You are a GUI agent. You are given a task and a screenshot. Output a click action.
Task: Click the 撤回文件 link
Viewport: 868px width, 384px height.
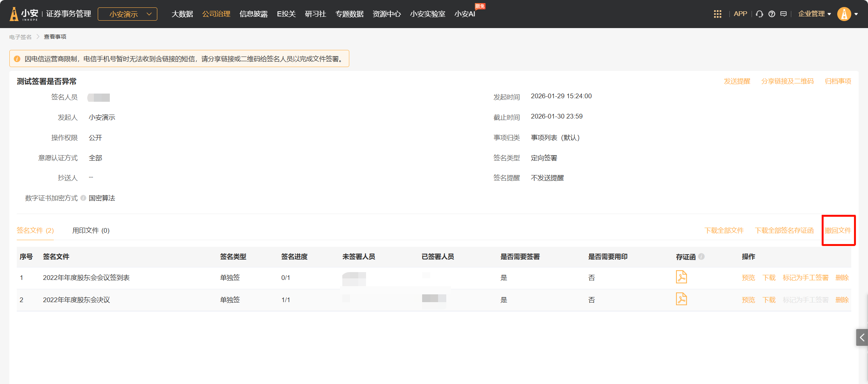[x=838, y=230]
